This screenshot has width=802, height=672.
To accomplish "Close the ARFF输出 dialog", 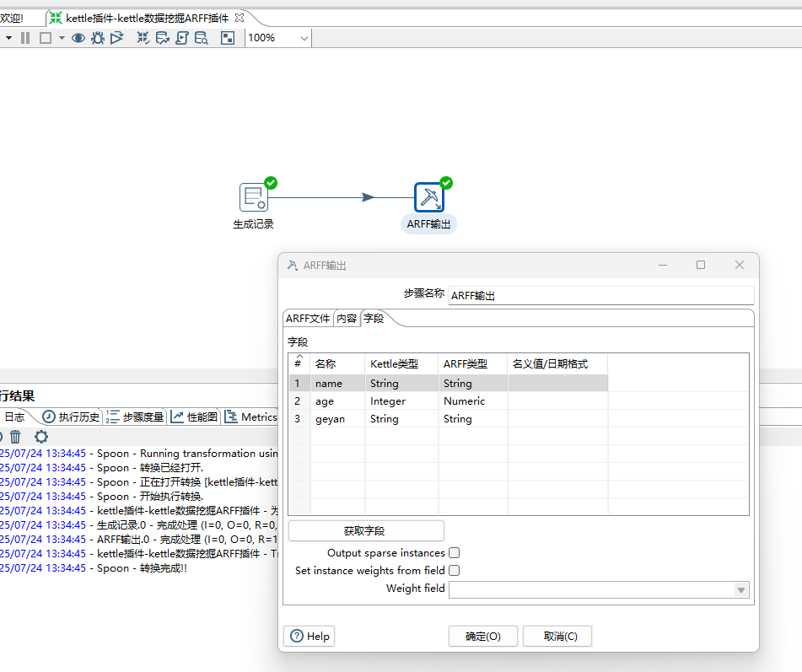I will click(x=740, y=265).
